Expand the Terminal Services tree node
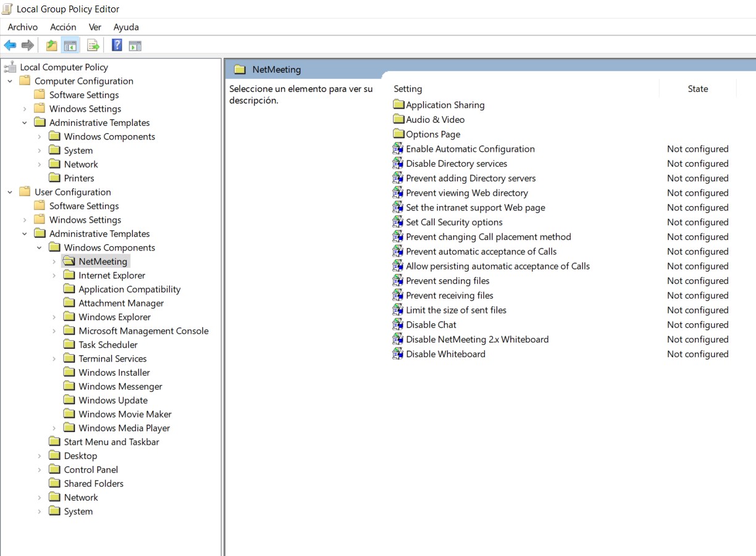Screen dimensions: 756x556 click(54, 359)
